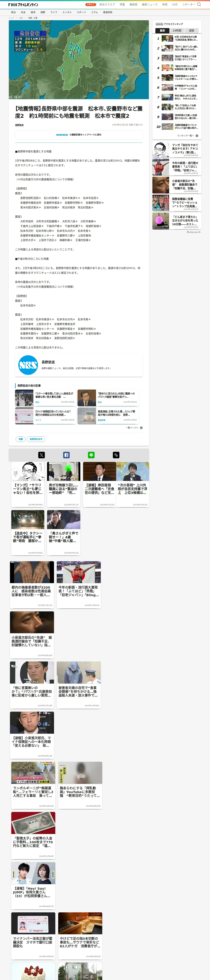Viewport: 210px width, 980px height.
Task: Open LIVE in top menu
Action: [175, 5]
